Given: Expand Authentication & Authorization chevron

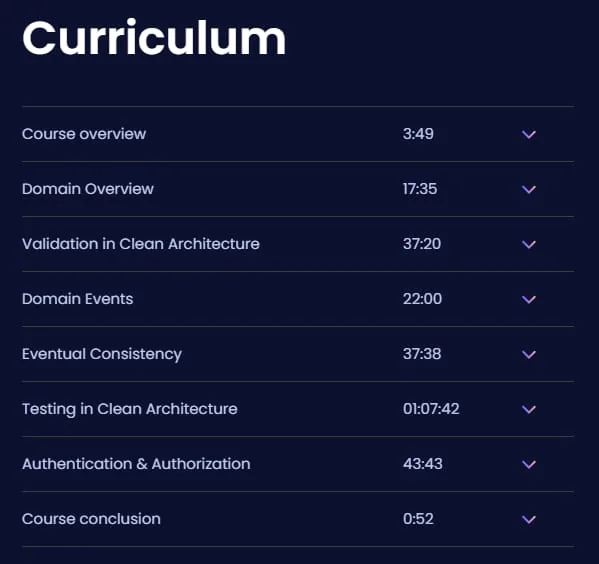Looking at the screenshot, I should tap(529, 465).
